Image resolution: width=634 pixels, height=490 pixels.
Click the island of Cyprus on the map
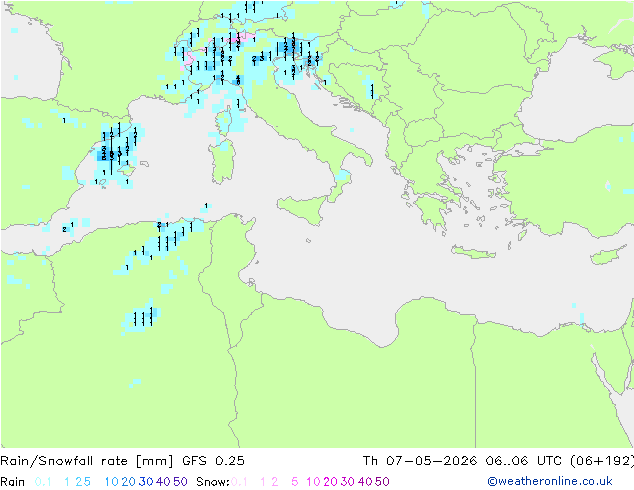(606, 255)
